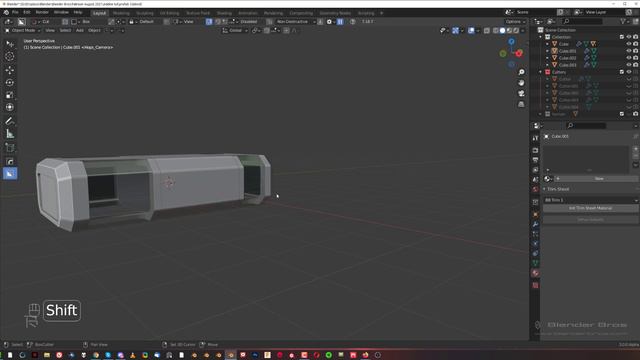Open the Object Data green triangle tab

(536, 263)
